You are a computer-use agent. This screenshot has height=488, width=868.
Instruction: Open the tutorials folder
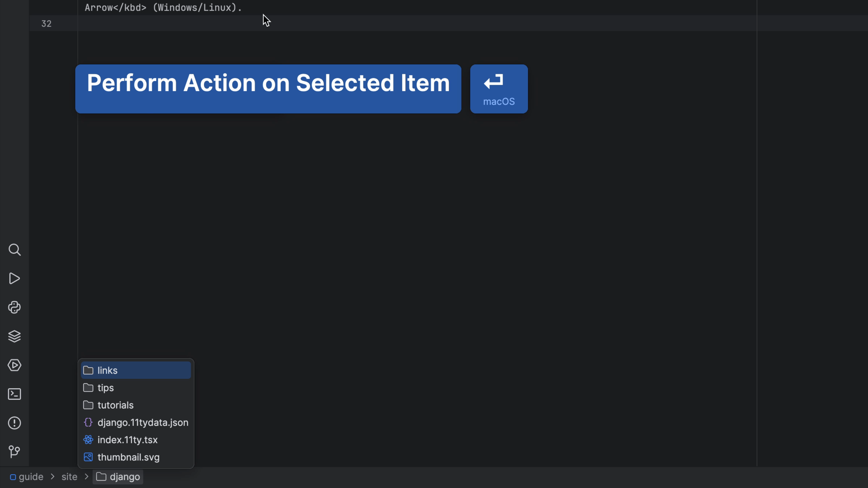[x=115, y=405]
